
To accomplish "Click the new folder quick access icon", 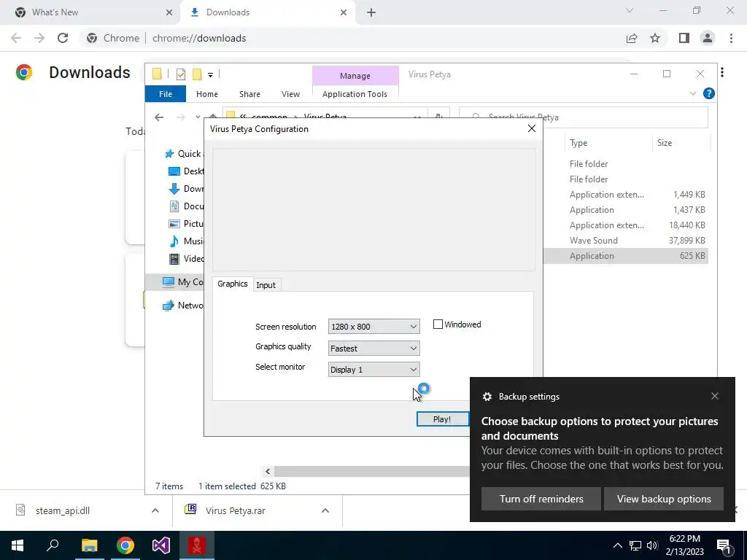I will coord(197,74).
